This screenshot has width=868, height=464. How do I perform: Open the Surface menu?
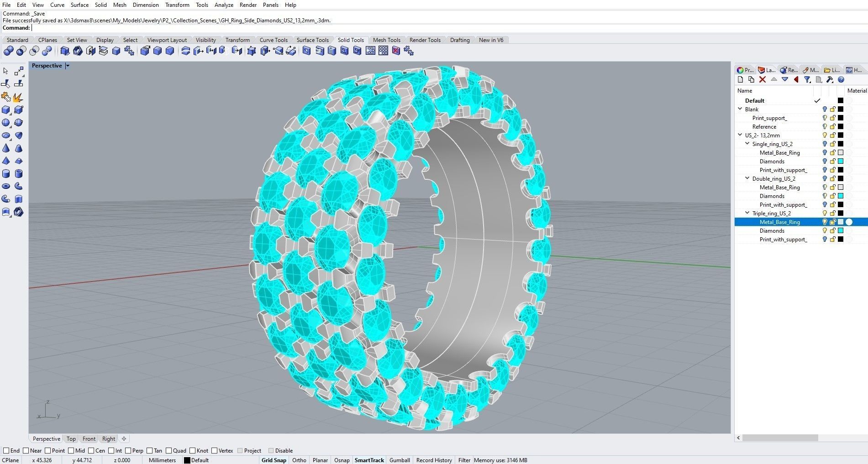click(79, 5)
